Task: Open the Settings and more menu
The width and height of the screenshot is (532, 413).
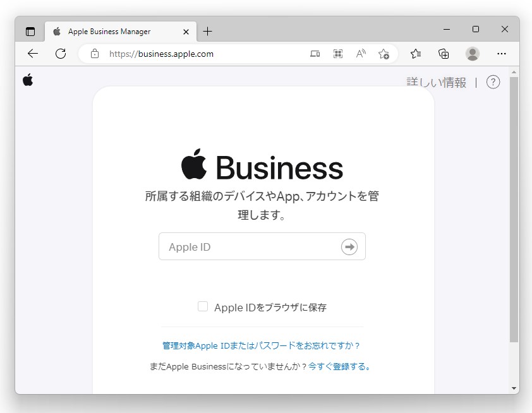Action: (x=501, y=54)
